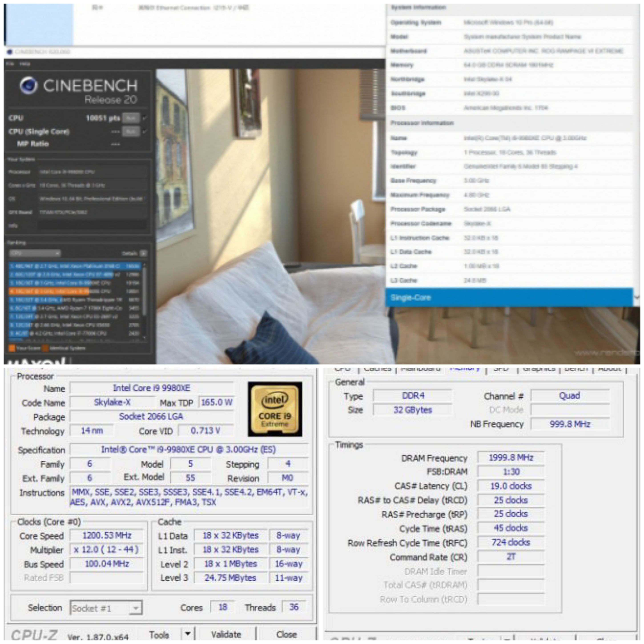Open the Tools dropdown arrow in CPU-Z

pos(188,634)
